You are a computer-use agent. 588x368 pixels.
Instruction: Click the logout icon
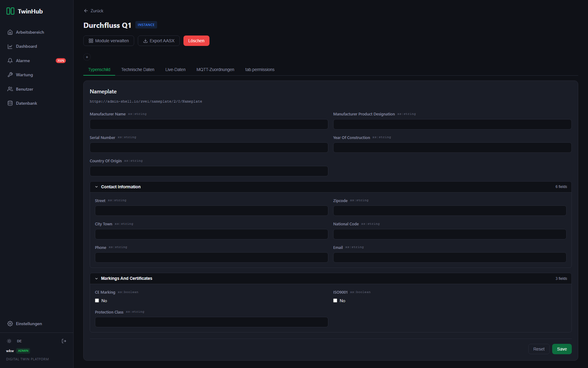click(x=64, y=341)
